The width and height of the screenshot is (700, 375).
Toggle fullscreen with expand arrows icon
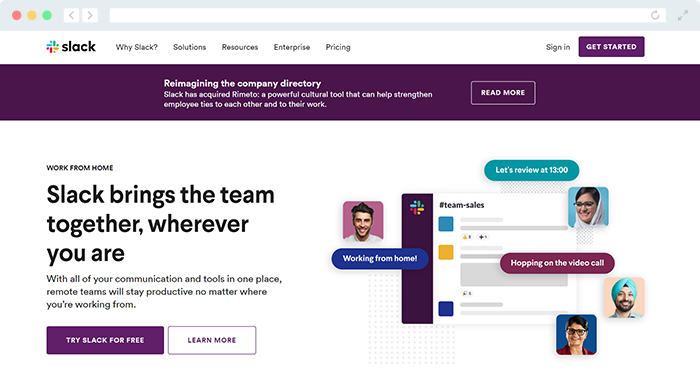[683, 16]
